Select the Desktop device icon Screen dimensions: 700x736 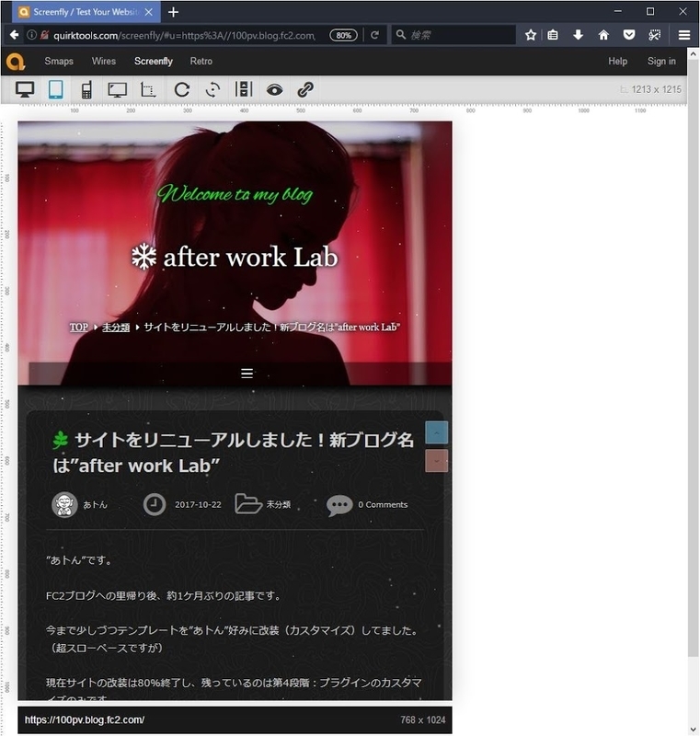[x=25, y=89]
